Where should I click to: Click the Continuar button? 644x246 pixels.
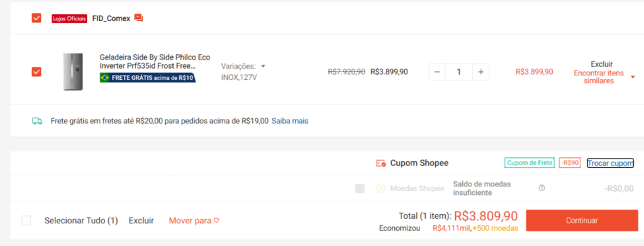(x=582, y=221)
